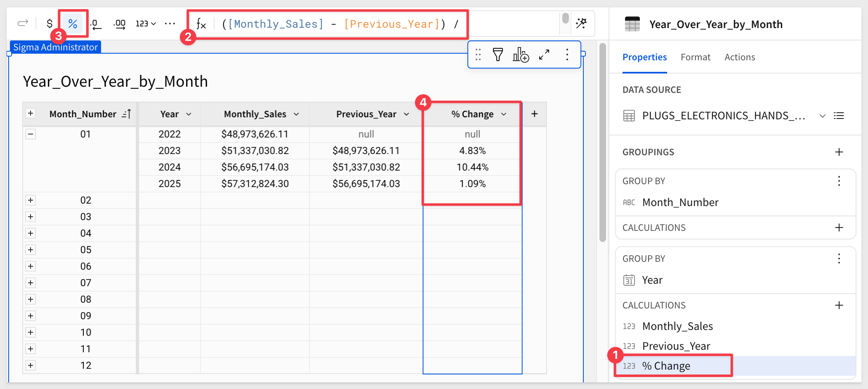Expand table to full screen
Viewport: 868px width, 389px height.
[x=544, y=55]
